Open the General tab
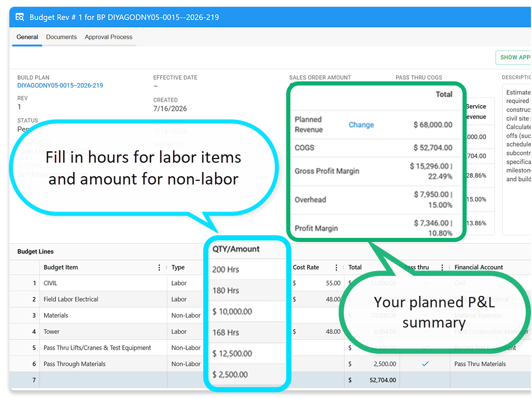The image size is (532, 398). (x=27, y=37)
